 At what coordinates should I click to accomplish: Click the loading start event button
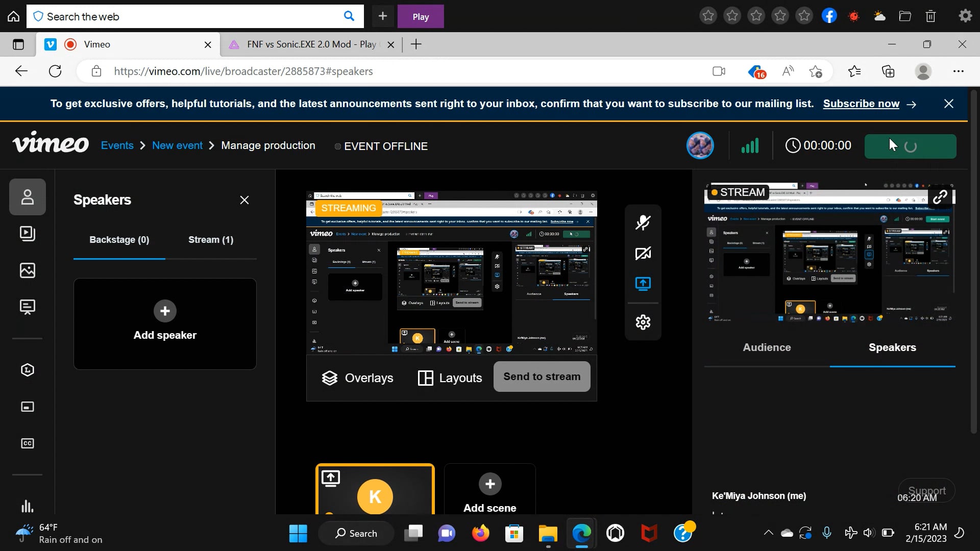click(910, 146)
